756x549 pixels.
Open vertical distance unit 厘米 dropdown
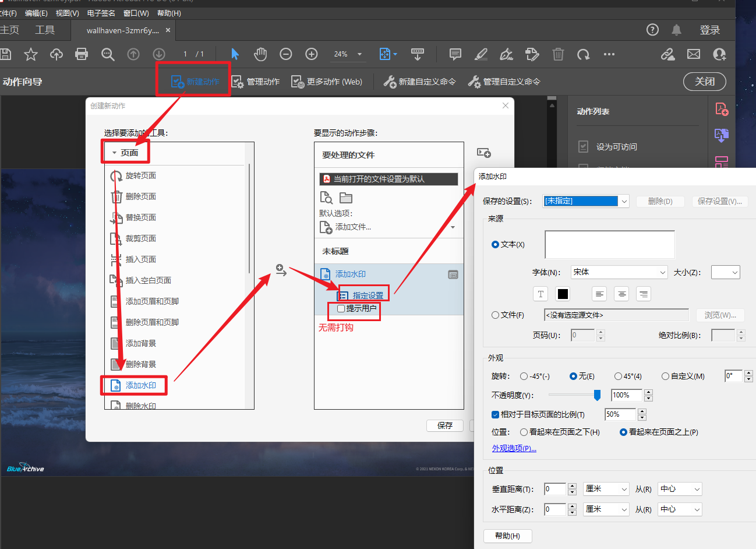[x=606, y=489]
